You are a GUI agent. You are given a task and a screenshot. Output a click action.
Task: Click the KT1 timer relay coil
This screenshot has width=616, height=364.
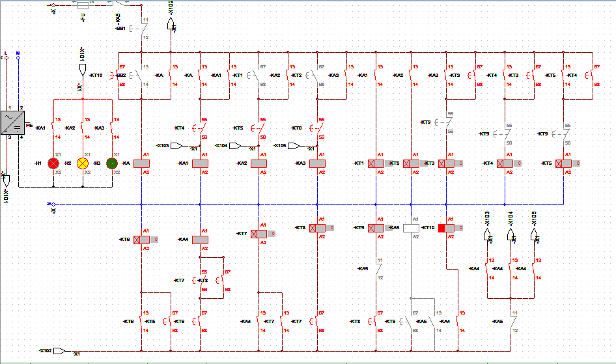click(376, 163)
